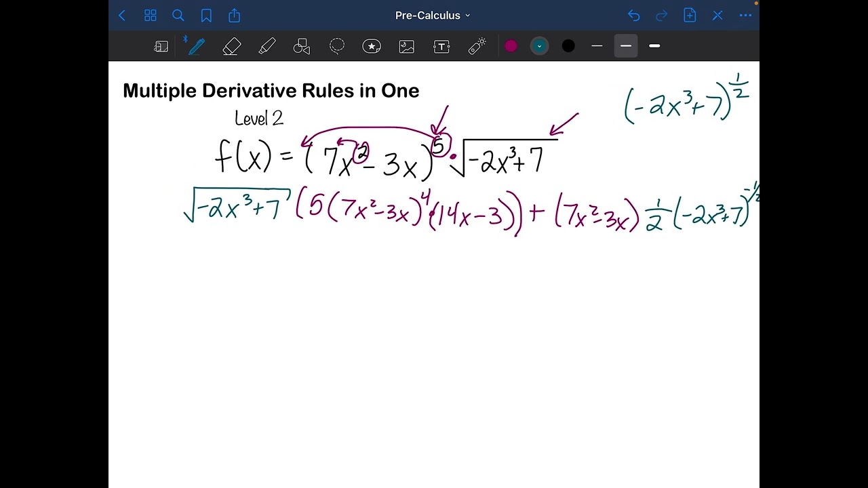868x488 pixels.
Task: Undo the last stroke
Action: point(633,16)
